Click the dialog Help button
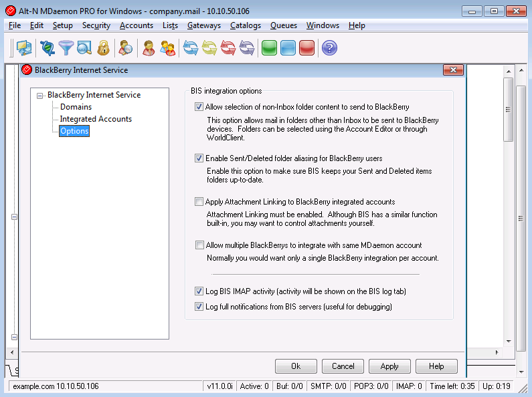Image resolution: width=532 pixels, height=397 pixels. pyautogui.click(x=436, y=366)
